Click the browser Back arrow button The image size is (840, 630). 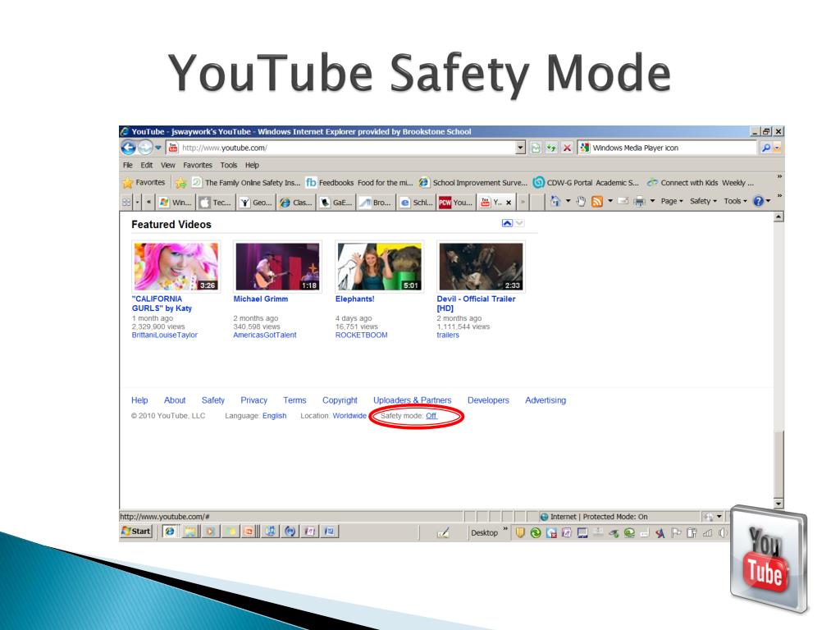(x=128, y=148)
